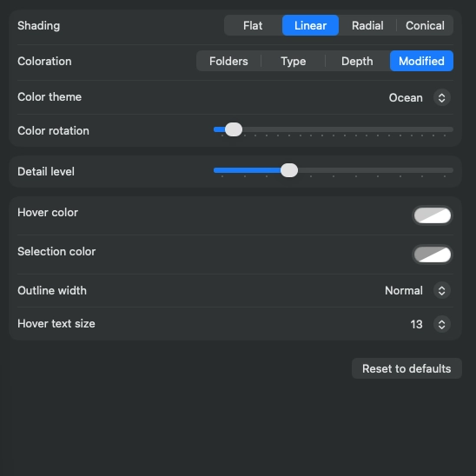Open the Hover color swatch

coord(433,215)
